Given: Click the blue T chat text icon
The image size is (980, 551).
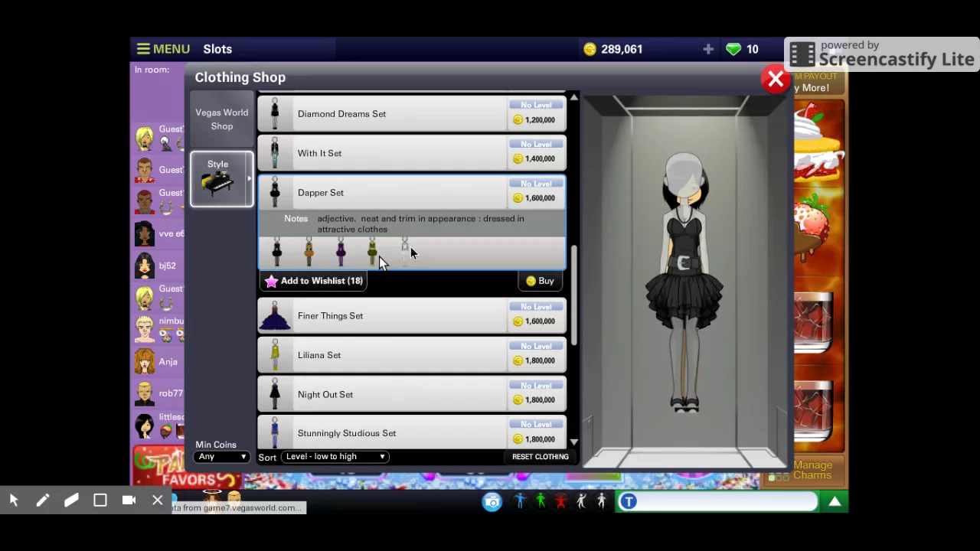Looking at the screenshot, I should pyautogui.click(x=629, y=502).
